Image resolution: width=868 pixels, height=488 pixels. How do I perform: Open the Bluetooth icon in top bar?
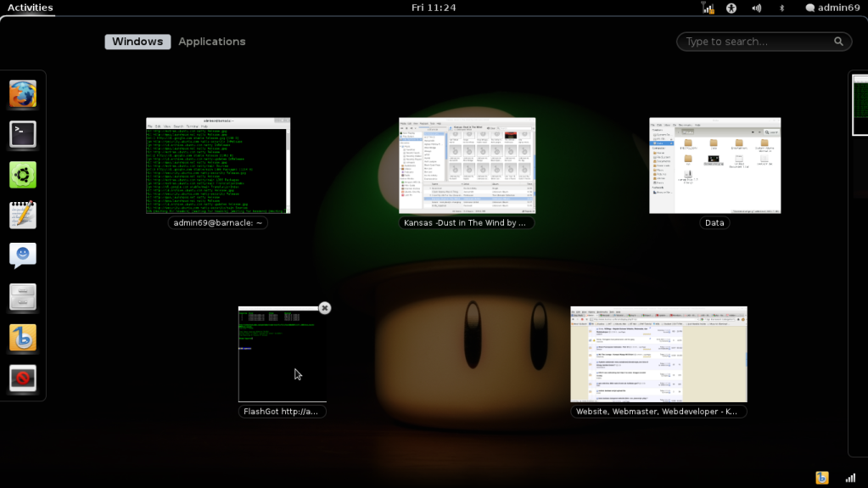point(781,8)
